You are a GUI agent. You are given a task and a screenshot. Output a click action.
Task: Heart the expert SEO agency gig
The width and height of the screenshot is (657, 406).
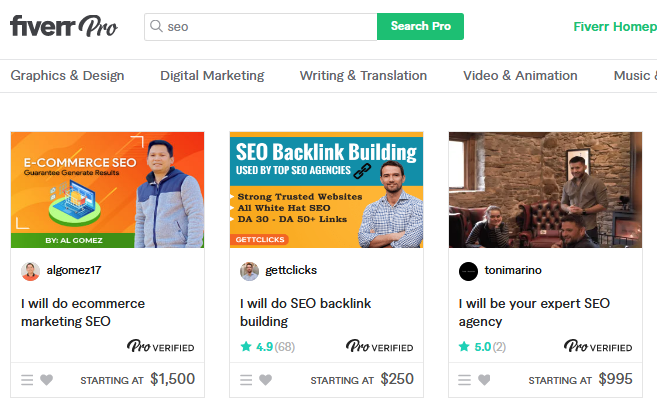[x=484, y=380]
